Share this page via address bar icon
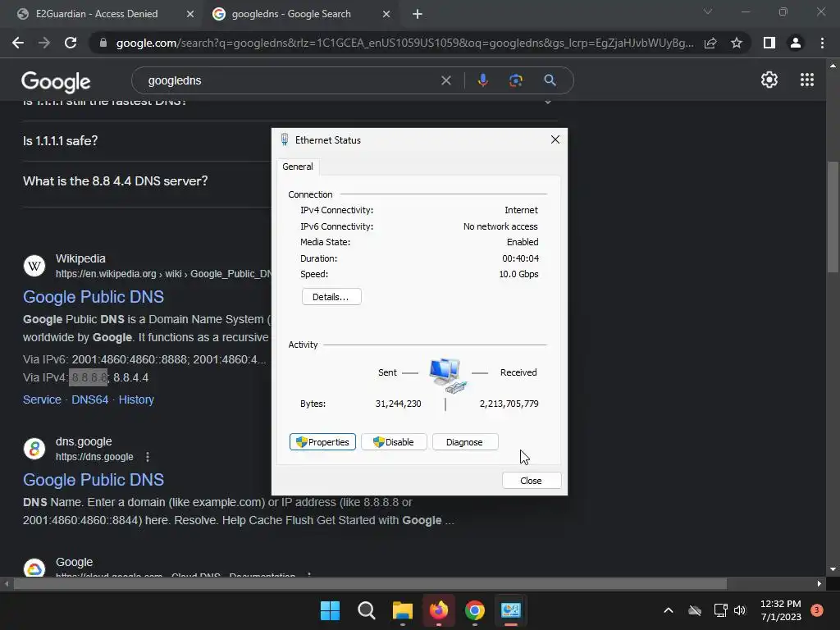840x630 pixels. coord(710,43)
